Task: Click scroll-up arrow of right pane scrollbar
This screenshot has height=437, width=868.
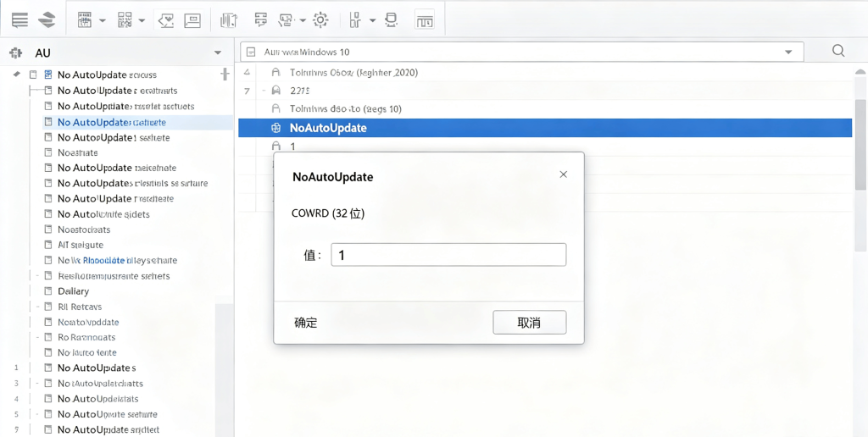Action: 860,73
